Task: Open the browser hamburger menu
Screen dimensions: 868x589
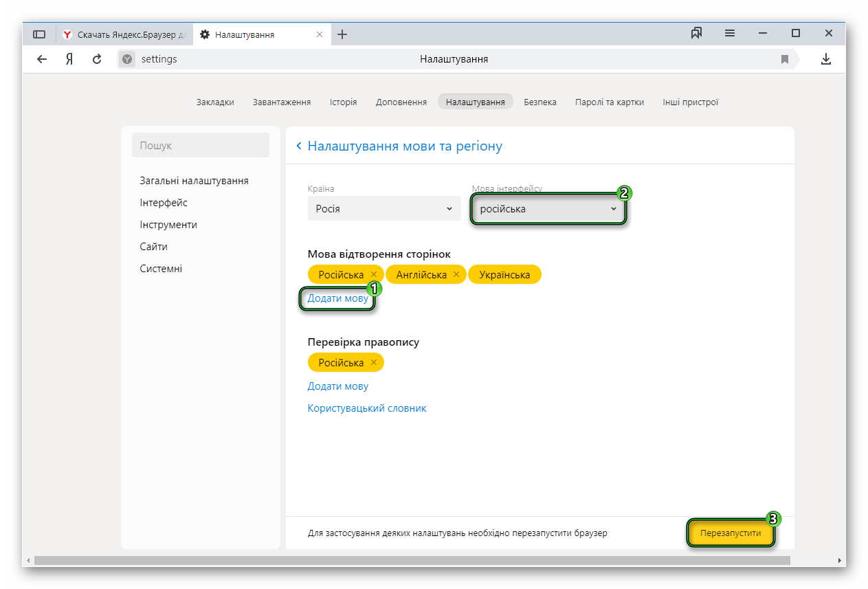Action: tap(730, 33)
